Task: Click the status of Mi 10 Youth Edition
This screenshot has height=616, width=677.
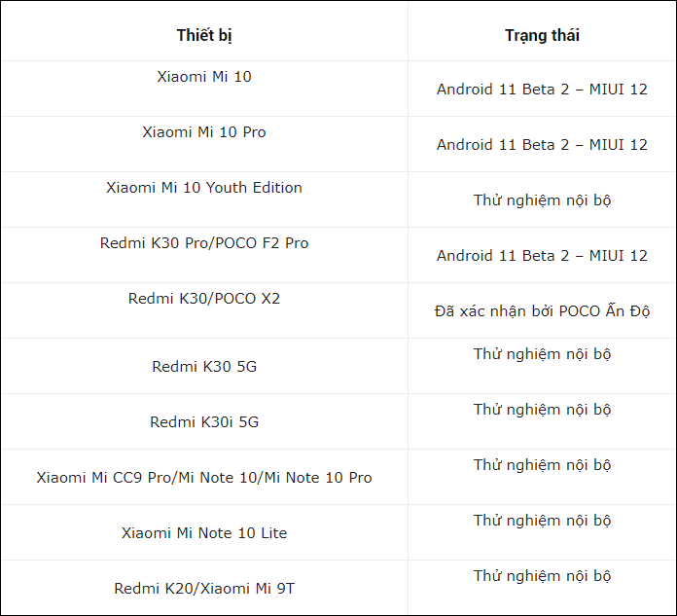Action: click(x=542, y=200)
